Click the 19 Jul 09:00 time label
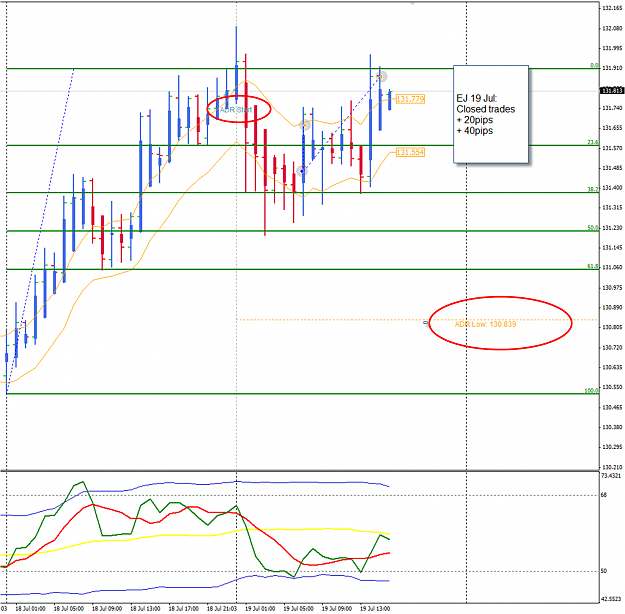 tap(336, 608)
